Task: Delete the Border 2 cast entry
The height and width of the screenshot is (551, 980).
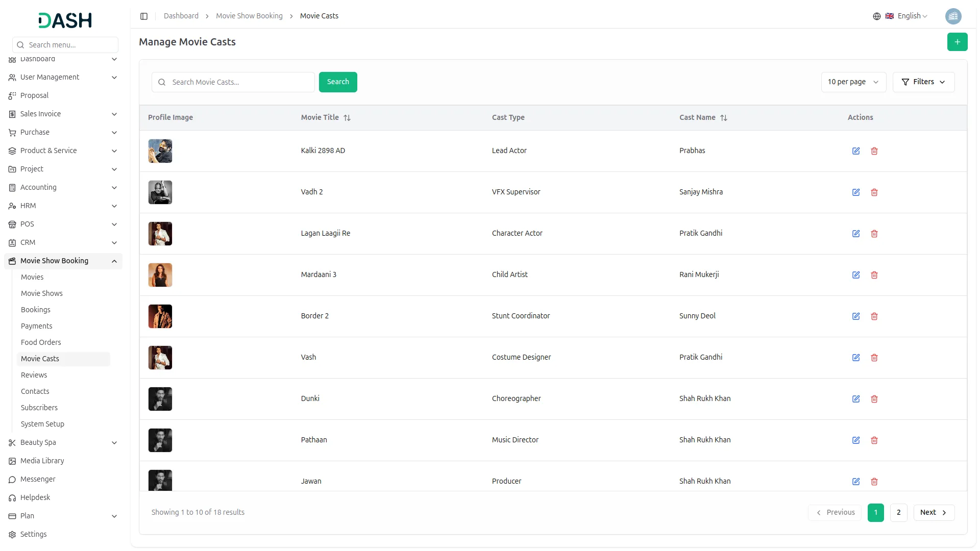Action: tap(874, 316)
